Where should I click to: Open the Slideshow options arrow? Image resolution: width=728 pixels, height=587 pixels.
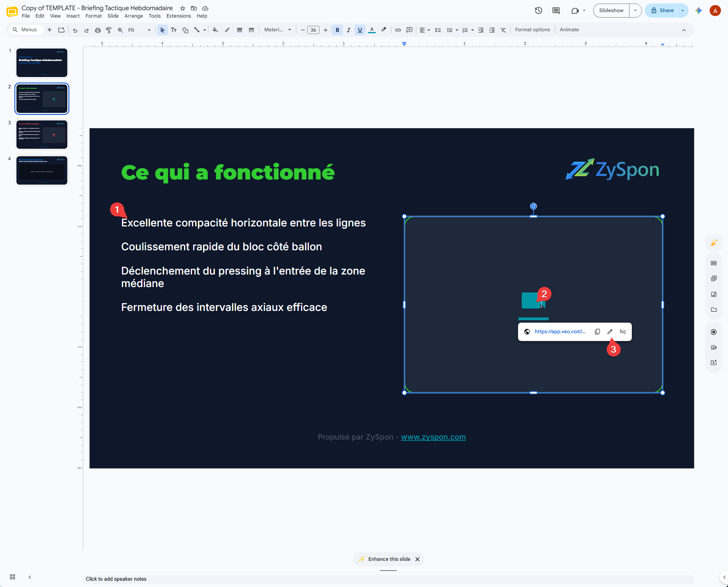(x=635, y=11)
